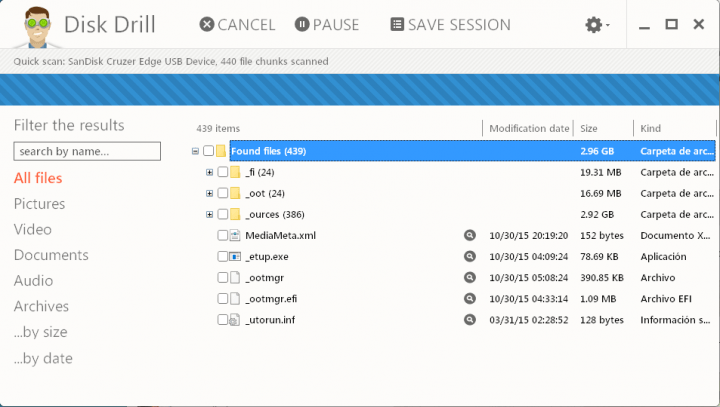This screenshot has height=407, width=720.
Task: Open the settings gear menu
Action: tap(597, 24)
